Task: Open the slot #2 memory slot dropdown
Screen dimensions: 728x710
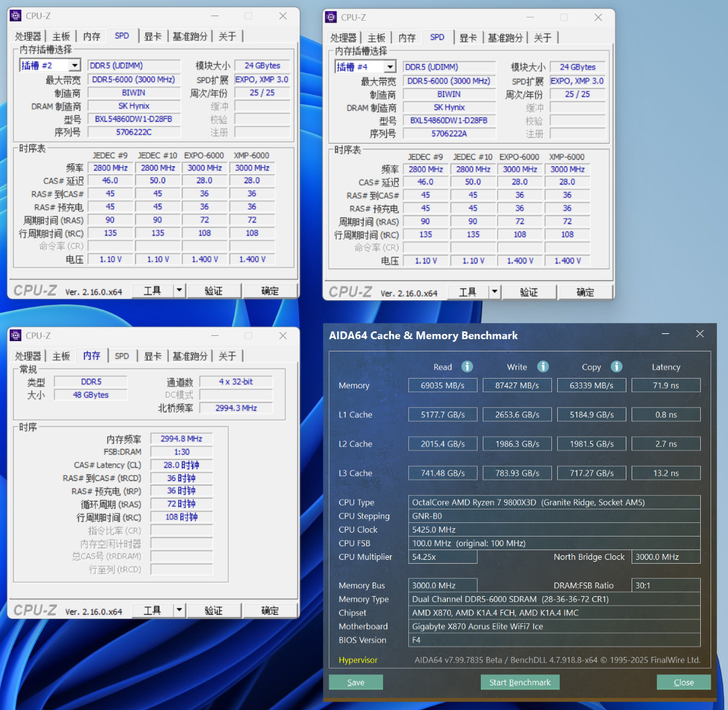Action: coord(74,65)
